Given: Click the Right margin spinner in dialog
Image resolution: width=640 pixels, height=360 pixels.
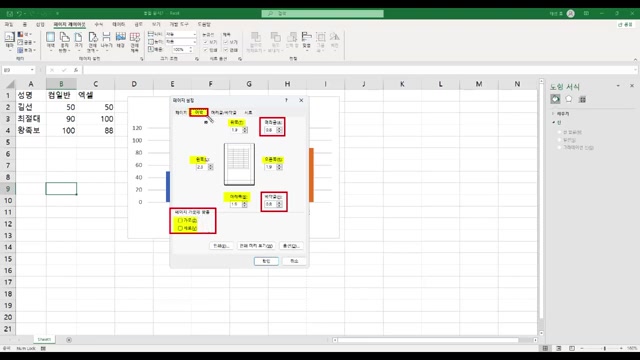Looking at the screenshot, I should (280, 167).
